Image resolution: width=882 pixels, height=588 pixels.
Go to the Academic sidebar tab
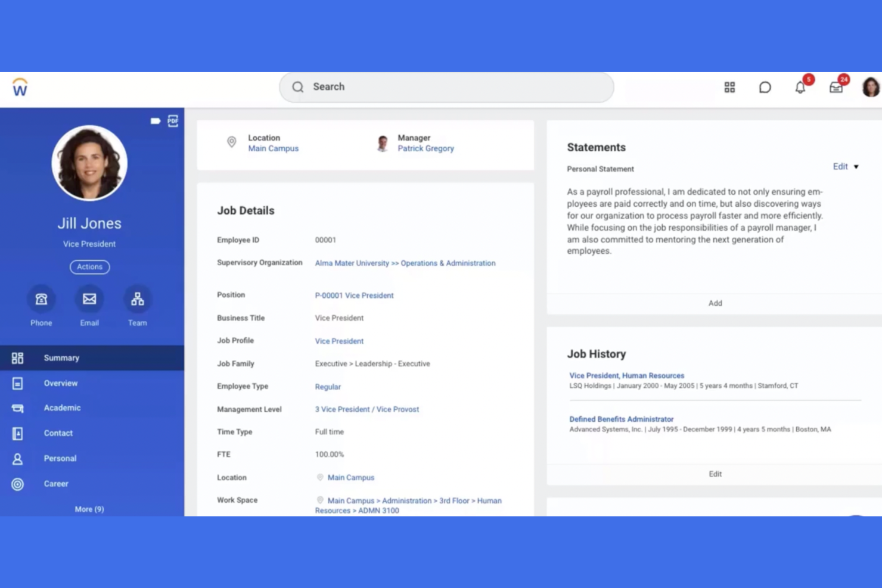coord(92,408)
